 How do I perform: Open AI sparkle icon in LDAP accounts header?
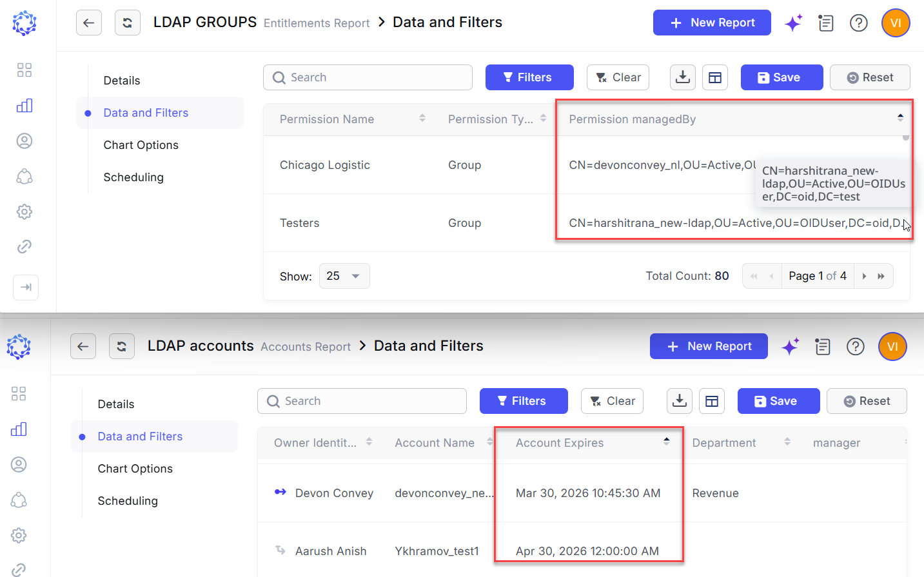coord(791,347)
